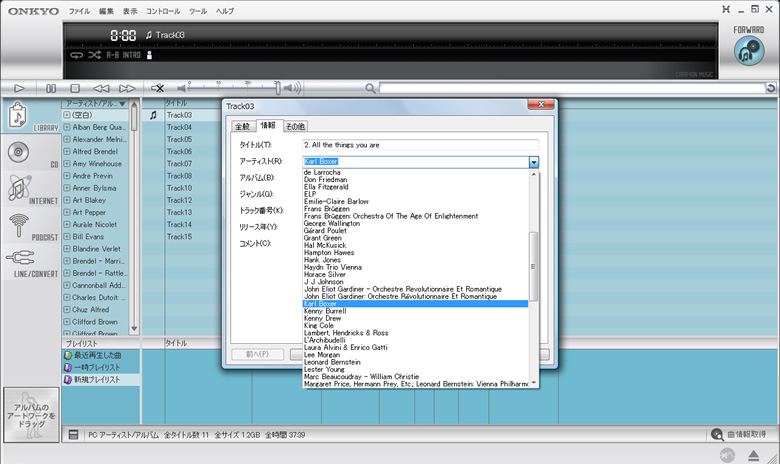Open the ヘルプ menu

225,11
